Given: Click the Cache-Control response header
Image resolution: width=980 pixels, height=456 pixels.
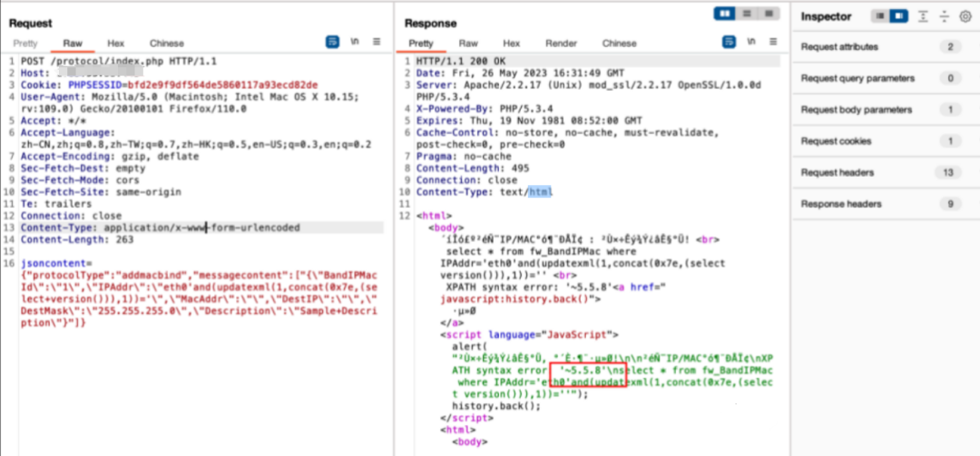Looking at the screenshot, I should 568,138.
